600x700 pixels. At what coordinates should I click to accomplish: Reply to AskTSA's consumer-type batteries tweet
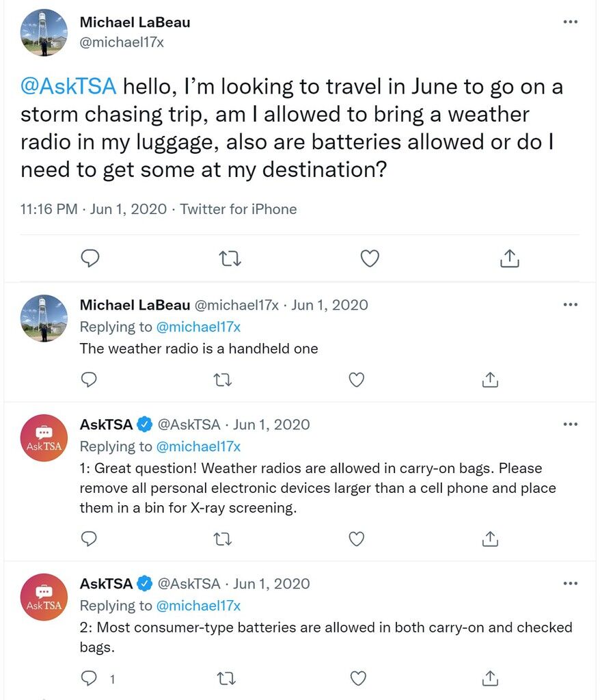tap(90, 678)
